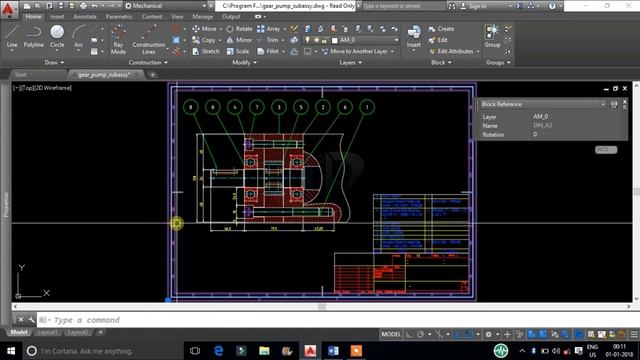Click the Scale tool

coord(238,51)
